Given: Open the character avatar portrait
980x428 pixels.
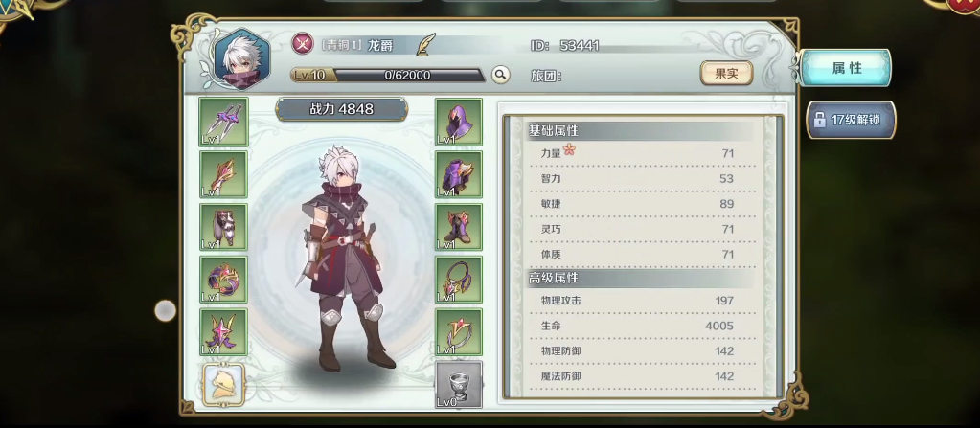Looking at the screenshot, I should [x=241, y=59].
